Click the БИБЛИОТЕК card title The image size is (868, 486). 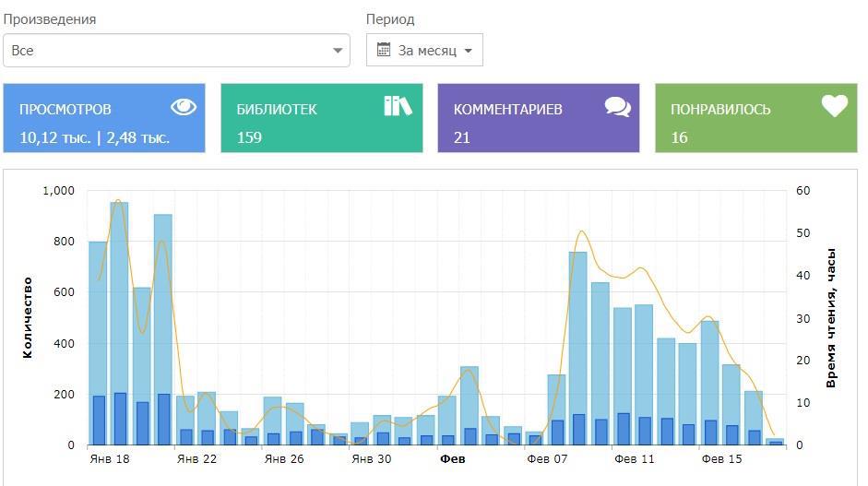pos(276,109)
